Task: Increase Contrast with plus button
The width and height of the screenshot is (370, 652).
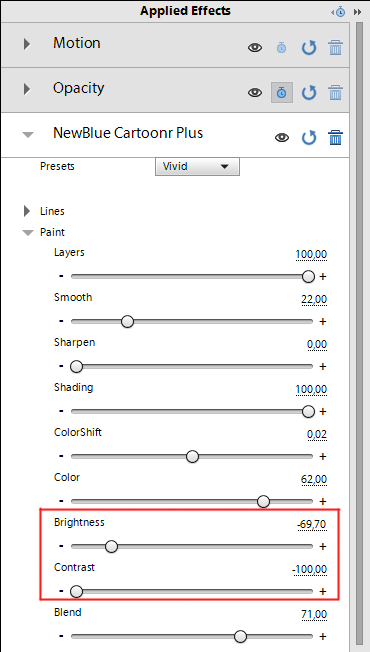Action: coord(323,591)
